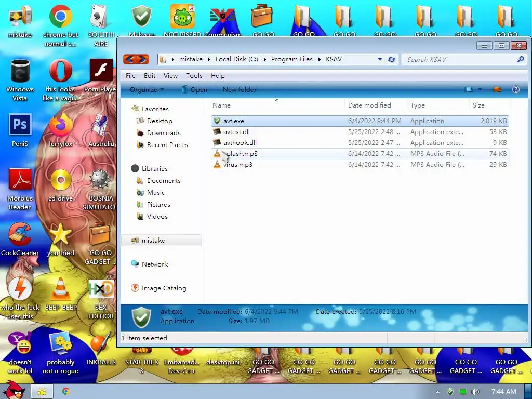
Task: Click 'Program Files' in the address bar
Action: [x=292, y=59]
